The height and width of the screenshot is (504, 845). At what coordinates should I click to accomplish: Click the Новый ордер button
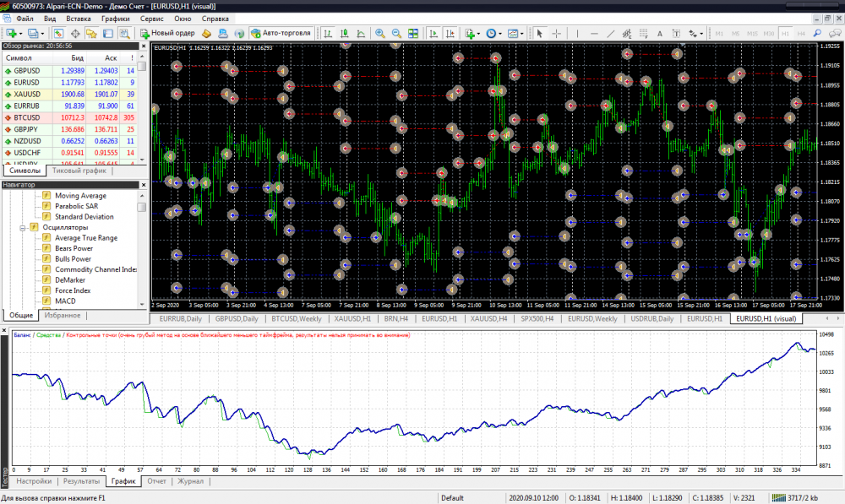point(167,33)
